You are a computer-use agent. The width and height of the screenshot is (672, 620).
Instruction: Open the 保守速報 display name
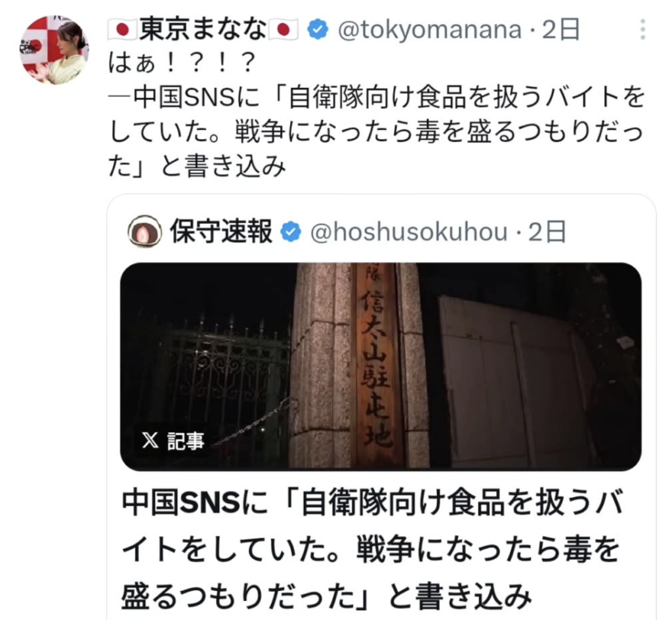221,232
